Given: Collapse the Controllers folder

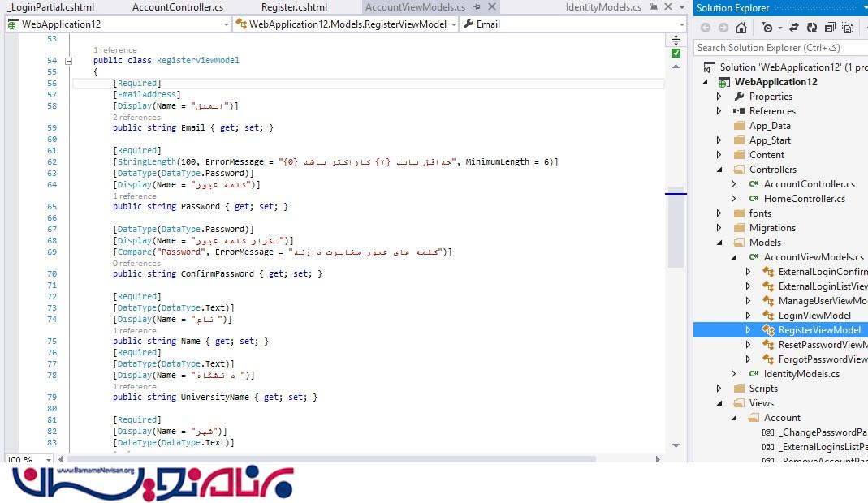Looking at the screenshot, I should tap(719, 170).
